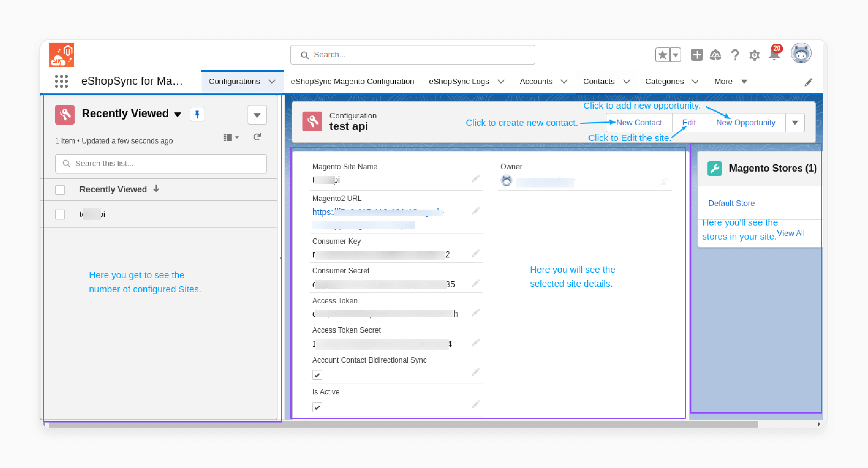Screen dimensions: 868x468
Task: Open more record actions dropdown
Action: (795, 122)
